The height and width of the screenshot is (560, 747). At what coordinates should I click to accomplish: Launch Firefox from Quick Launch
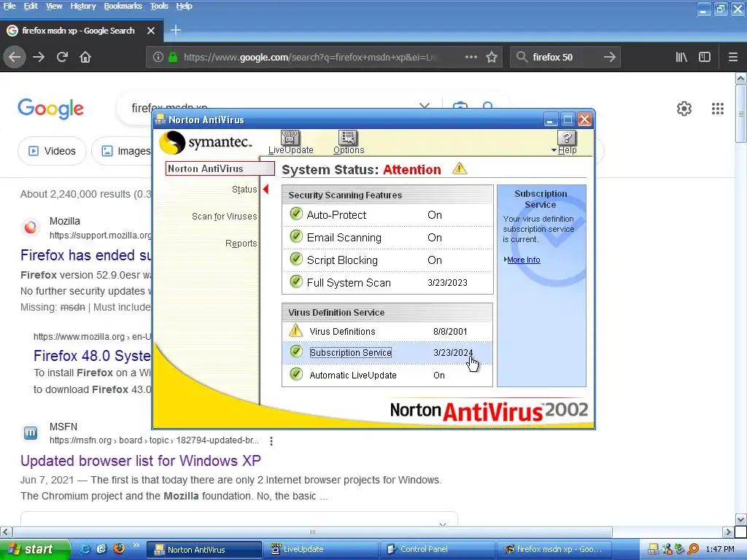coord(119,548)
